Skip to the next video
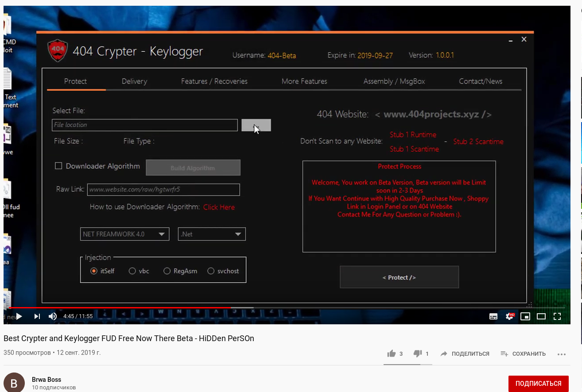This screenshot has width=582, height=392. pos(37,316)
